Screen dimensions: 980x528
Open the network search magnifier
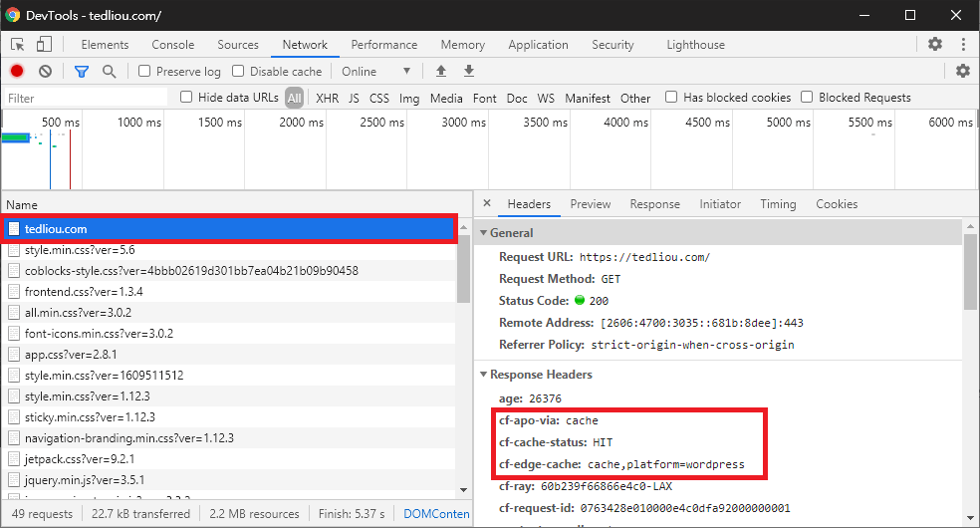click(109, 72)
